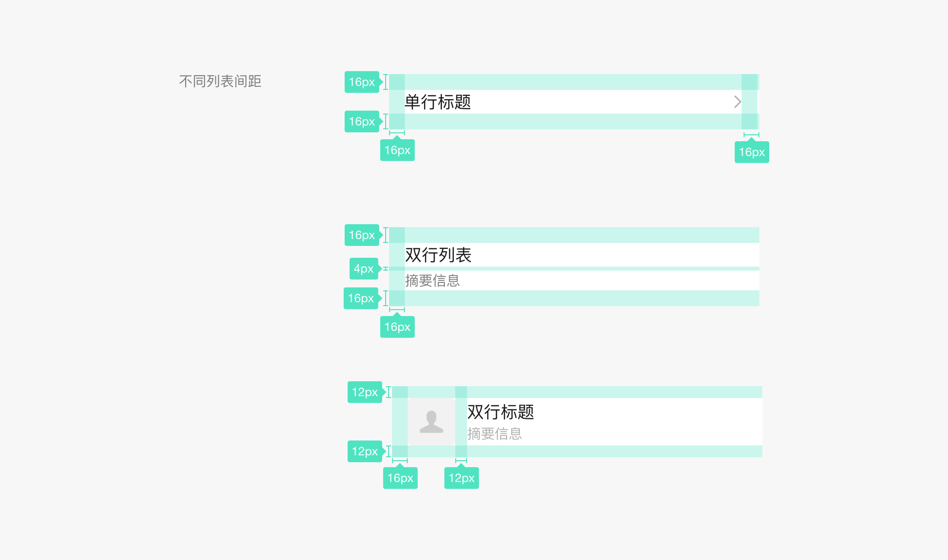The image size is (948, 560).
Task: Click 摘要信息 summary under 双行标题
Action: point(495,434)
